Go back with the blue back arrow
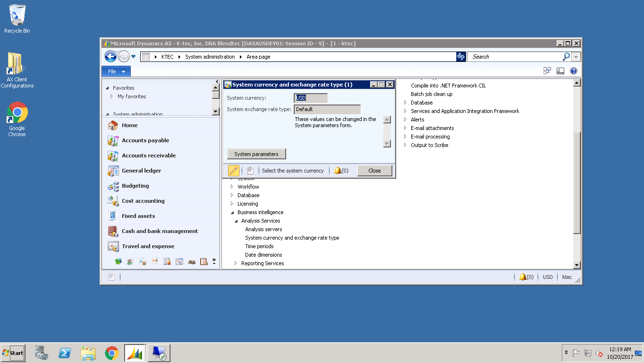This screenshot has width=644, height=363. click(110, 57)
